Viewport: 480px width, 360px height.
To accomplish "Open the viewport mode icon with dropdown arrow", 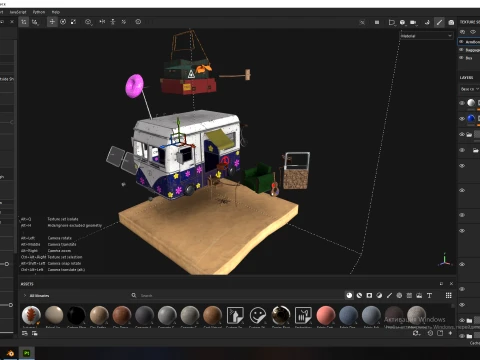I will point(392,22).
